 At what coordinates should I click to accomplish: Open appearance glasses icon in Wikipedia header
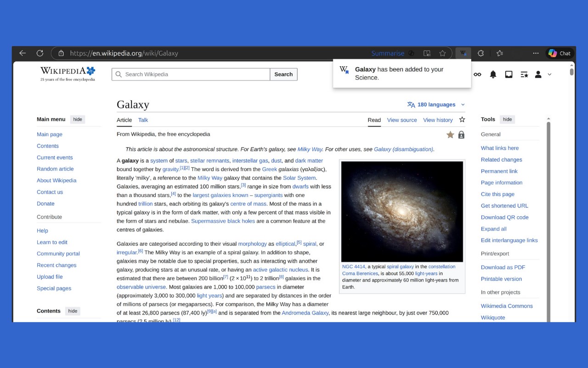tap(478, 75)
